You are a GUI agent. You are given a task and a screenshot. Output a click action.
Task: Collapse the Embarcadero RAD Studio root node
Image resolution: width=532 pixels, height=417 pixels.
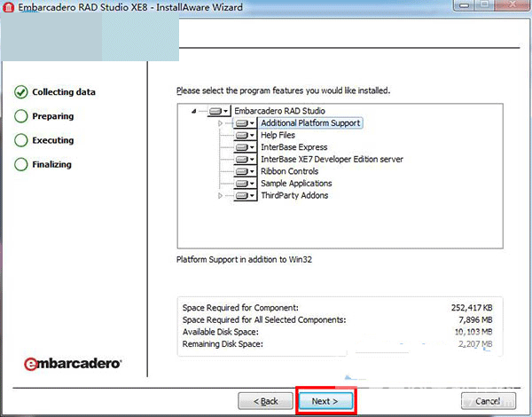click(x=193, y=111)
